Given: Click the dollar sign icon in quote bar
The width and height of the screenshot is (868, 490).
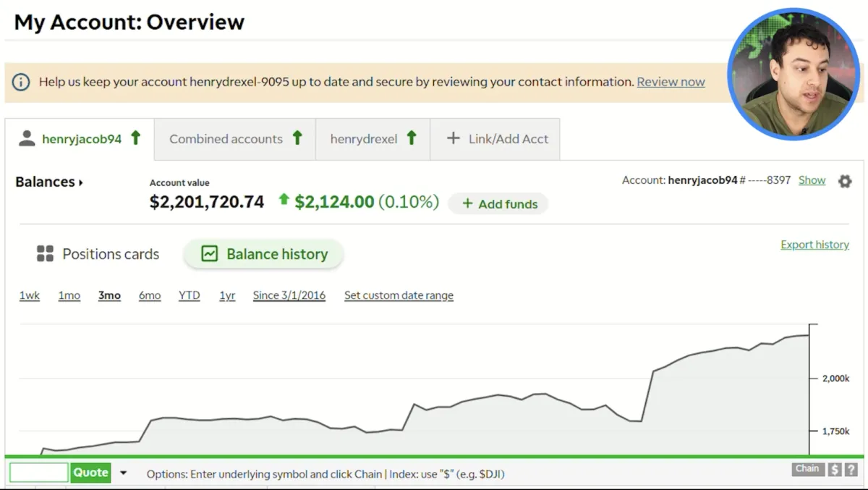Looking at the screenshot, I should pyautogui.click(x=835, y=470).
